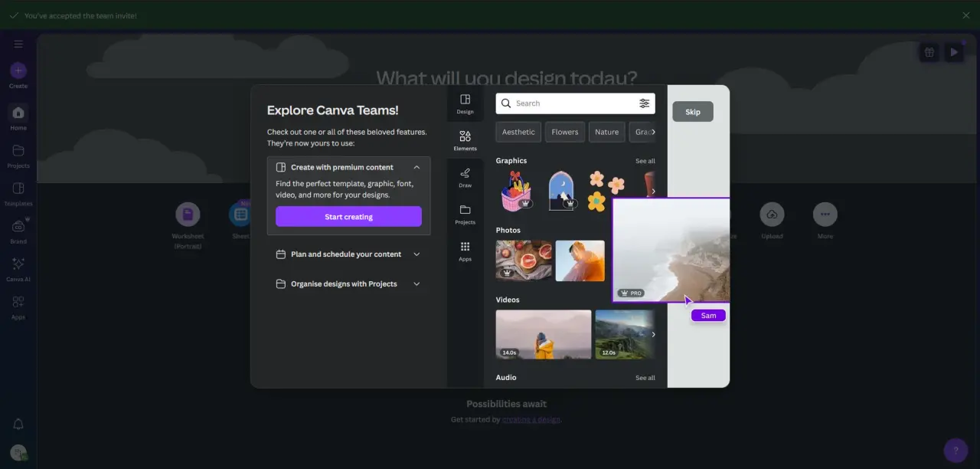
Task: Select the 14.0s video thumbnail
Action: coord(544,334)
